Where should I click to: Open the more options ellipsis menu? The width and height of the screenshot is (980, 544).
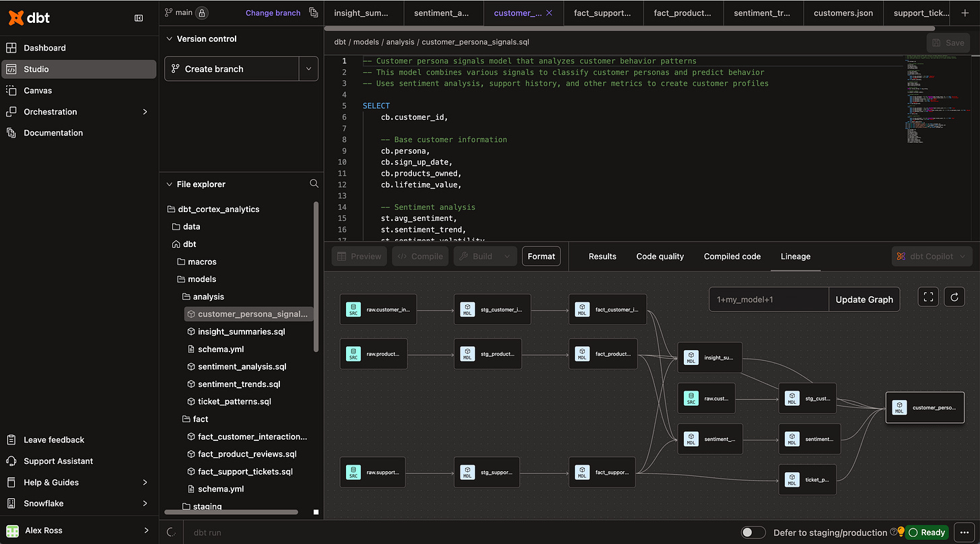pos(965,533)
